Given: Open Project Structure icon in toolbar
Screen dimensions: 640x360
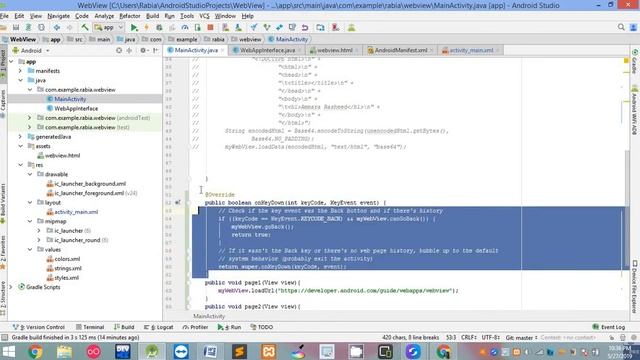Looking at the screenshot, I should pyautogui.click(x=320, y=27).
